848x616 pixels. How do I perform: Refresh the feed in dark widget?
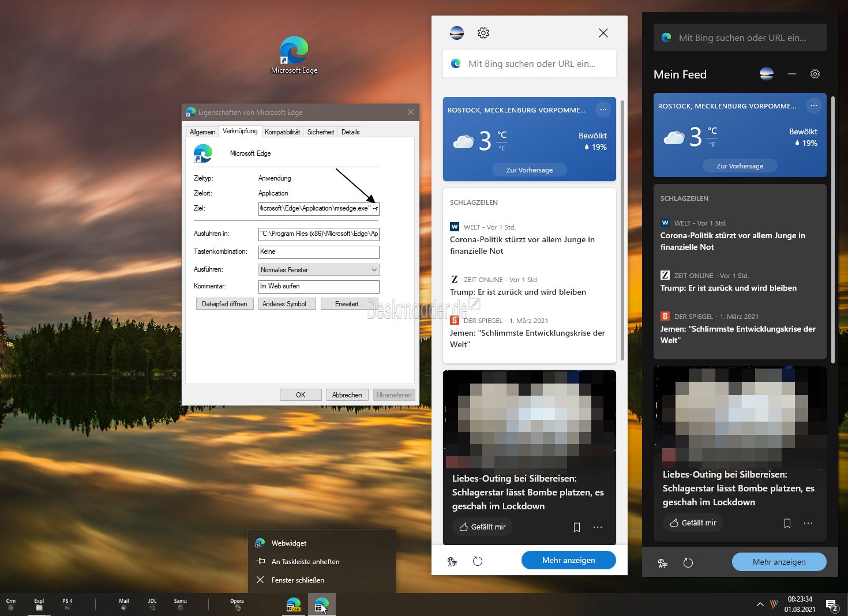(688, 563)
